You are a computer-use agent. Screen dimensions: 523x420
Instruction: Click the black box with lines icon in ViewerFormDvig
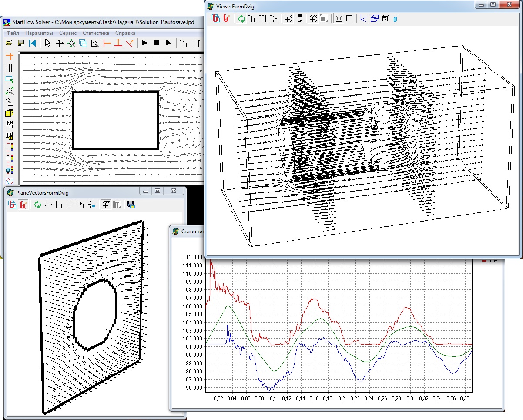[x=386, y=18]
